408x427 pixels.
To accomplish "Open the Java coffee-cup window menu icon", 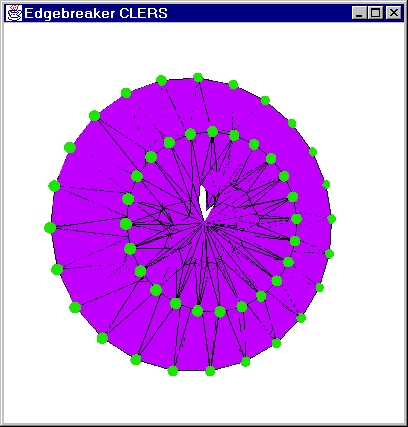I will tap(14, 13).
